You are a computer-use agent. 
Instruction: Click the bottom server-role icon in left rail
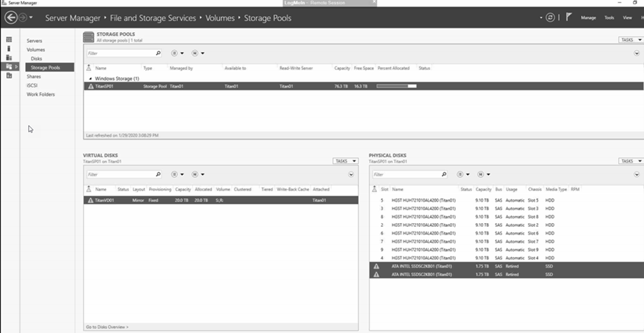[9, 76]
